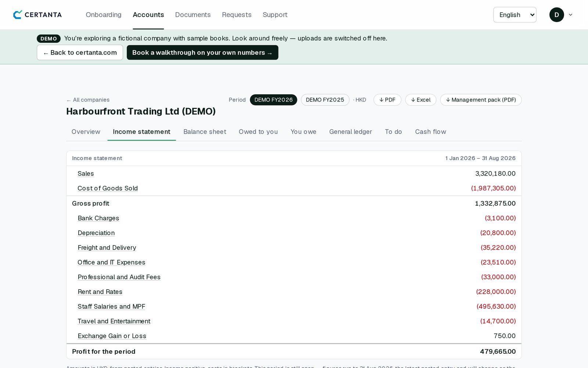Click the DEMO badge in banner
Viewport: 588px width, 368px height.
click(x=49, y=39)
